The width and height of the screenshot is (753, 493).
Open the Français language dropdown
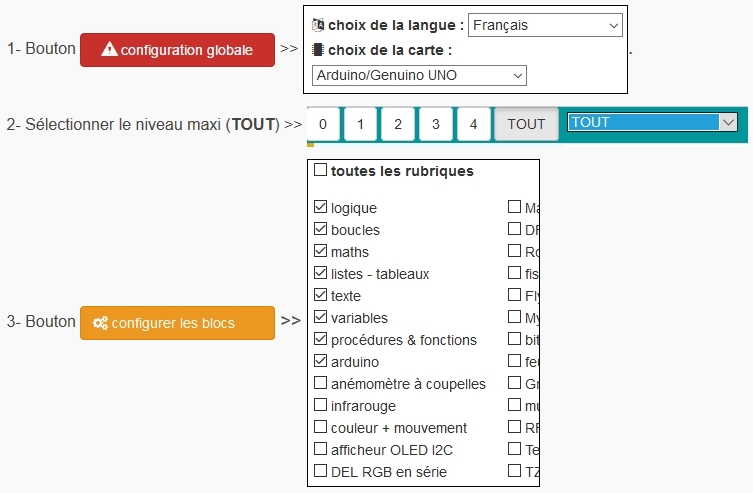(545, 25)
